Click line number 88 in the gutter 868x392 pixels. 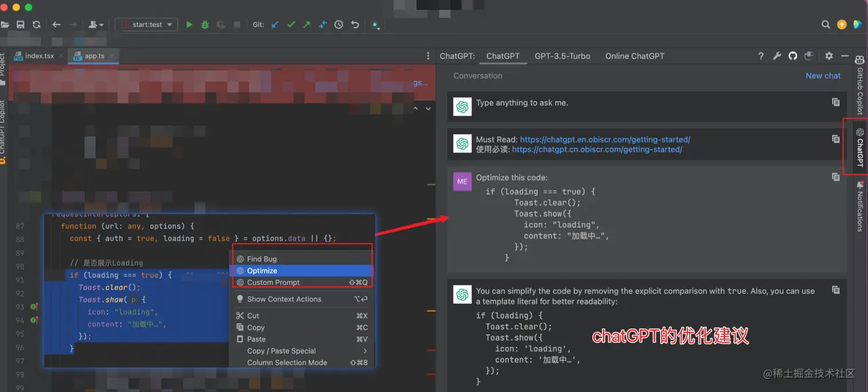pos(20,239)
